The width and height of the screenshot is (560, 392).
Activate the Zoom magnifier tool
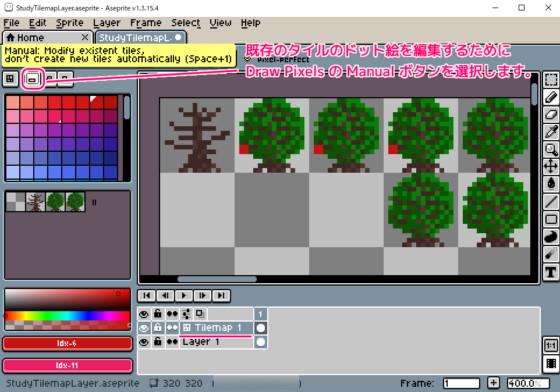pyautogui.click(x=551, y=149)
